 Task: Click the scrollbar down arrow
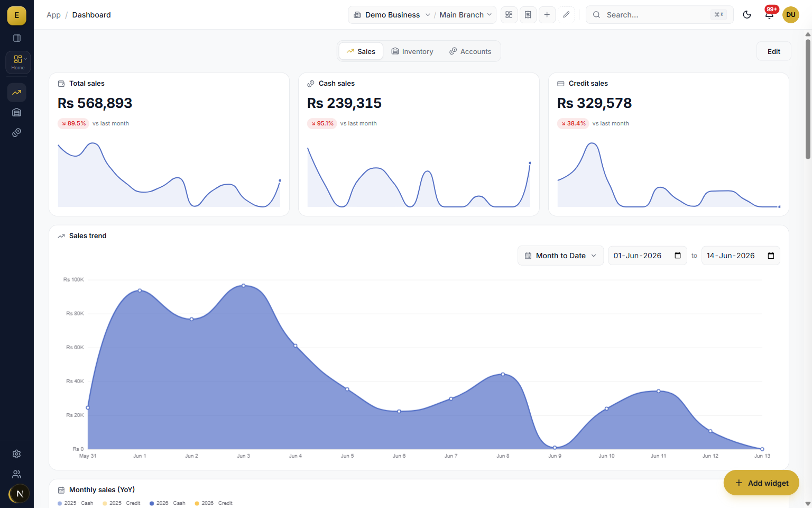(x=808, y=504)
